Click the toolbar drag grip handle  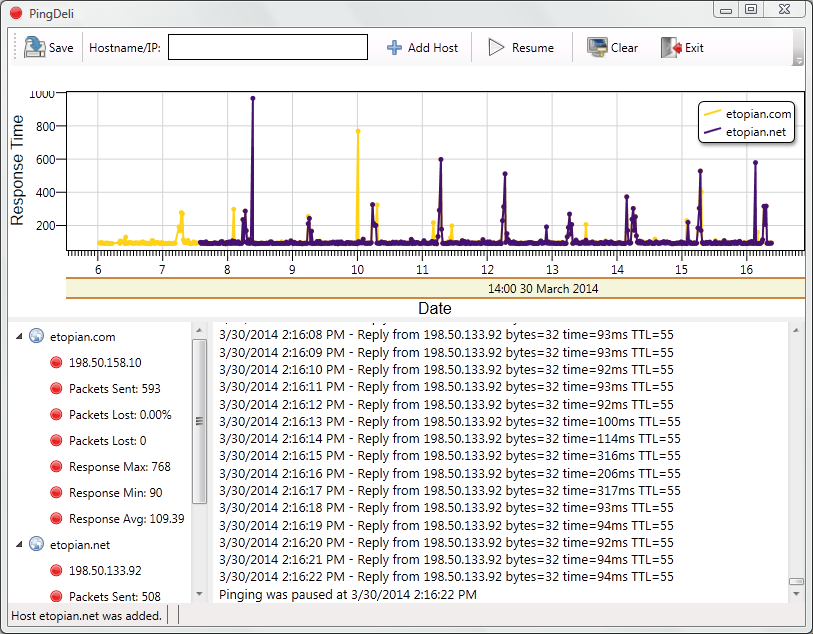click(x=15, y=47)
